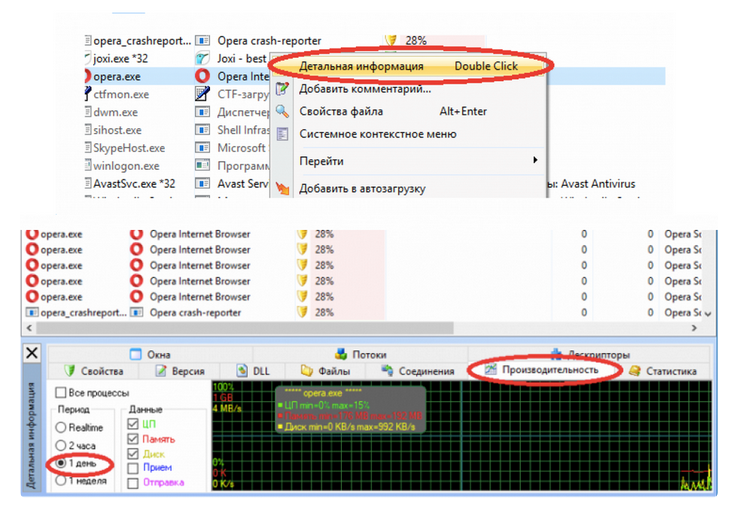Click the green shield icon on Свойства tab
The width and height of the screenshot is (739, 506).
point(69,370)
